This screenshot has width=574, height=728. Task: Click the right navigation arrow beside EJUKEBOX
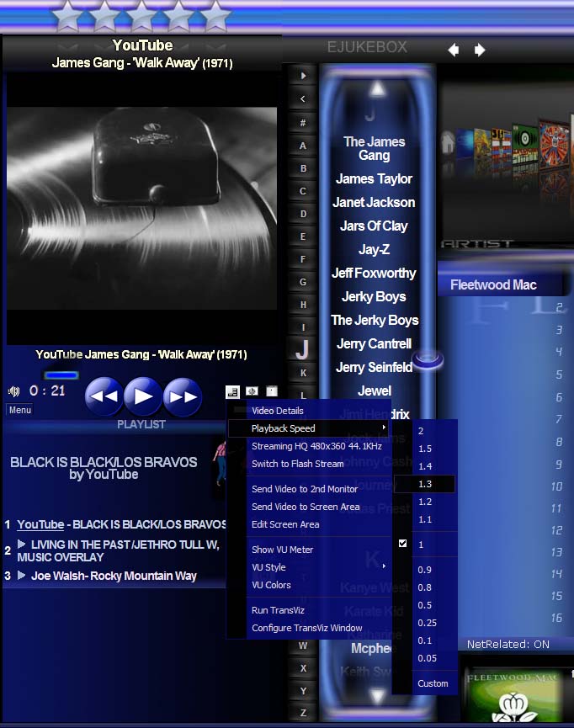[x=480, y=50]
